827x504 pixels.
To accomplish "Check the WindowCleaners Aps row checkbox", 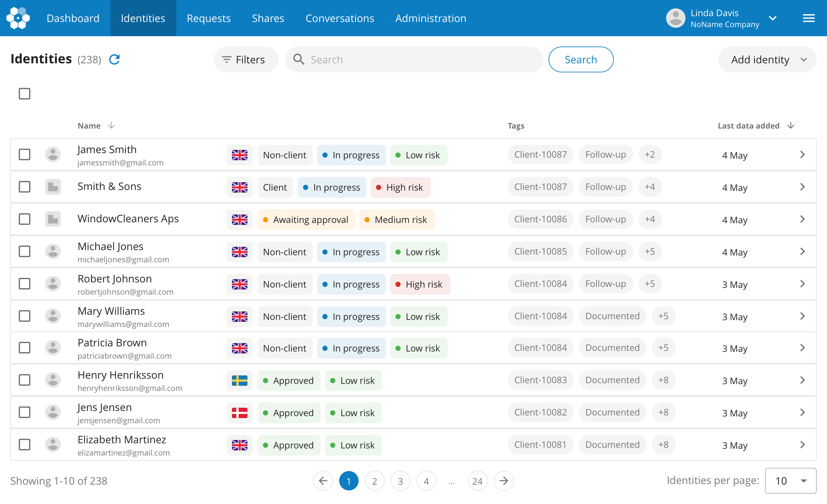I will (x=25, y=219).
